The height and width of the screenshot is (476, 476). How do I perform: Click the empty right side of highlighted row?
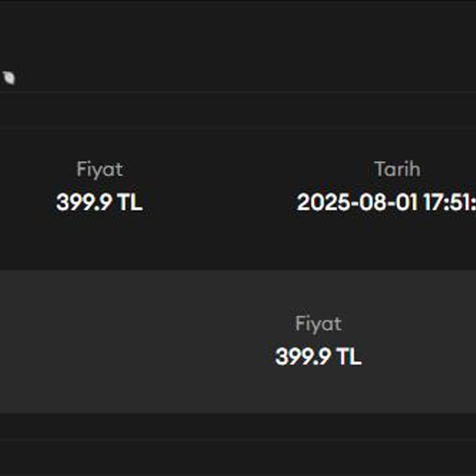(428, 341)
